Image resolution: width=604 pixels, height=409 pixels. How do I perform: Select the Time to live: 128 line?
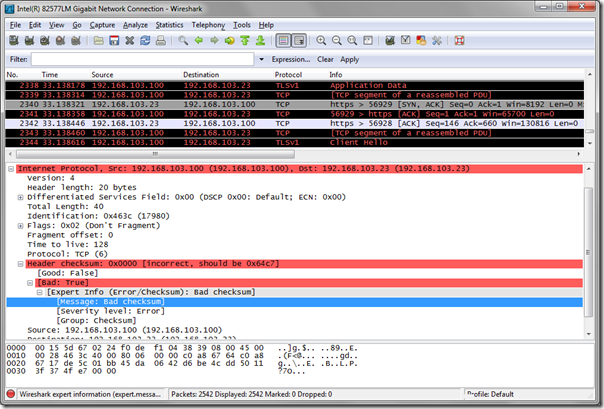click(x=68, y=245)
